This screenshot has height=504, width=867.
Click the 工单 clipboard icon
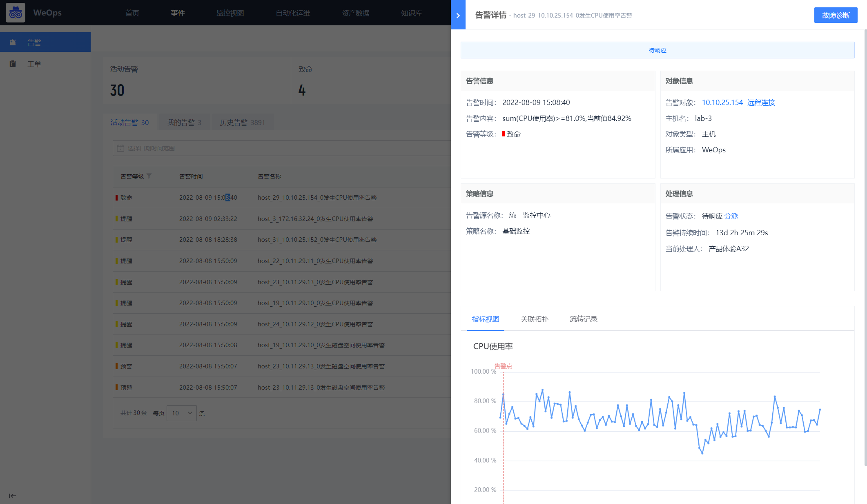click(13, 64)
